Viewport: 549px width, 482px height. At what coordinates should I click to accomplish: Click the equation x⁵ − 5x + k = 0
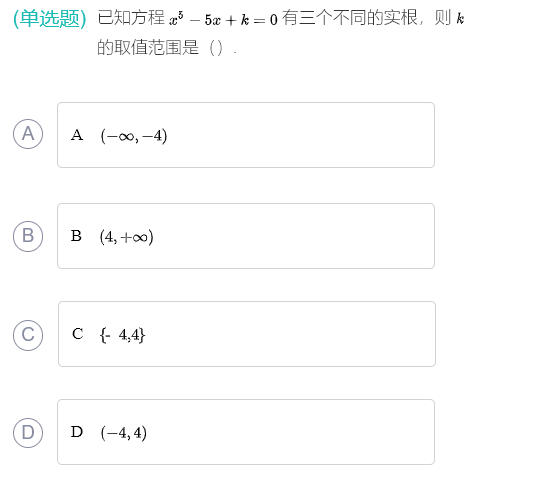pyautogui.click(x=223, y=20)
